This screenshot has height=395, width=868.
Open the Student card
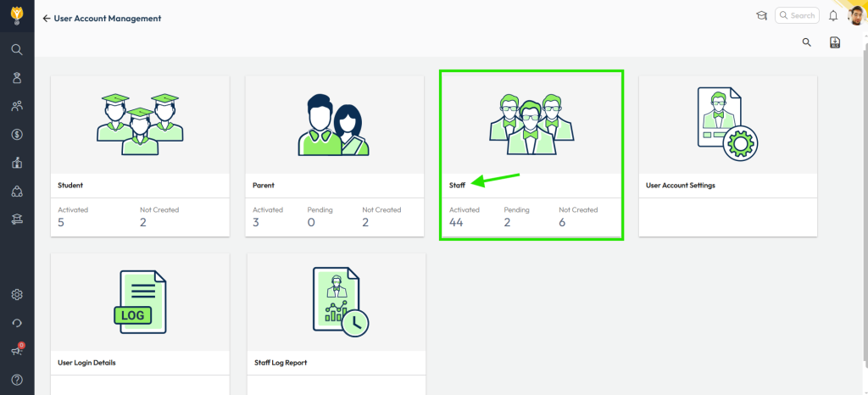point(140,157)
